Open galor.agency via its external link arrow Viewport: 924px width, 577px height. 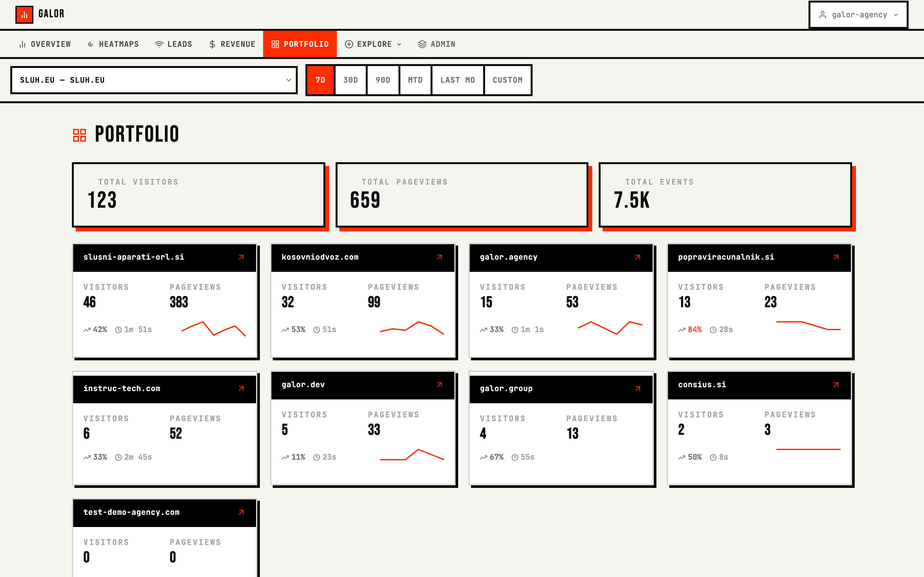[x=638, y=257]
